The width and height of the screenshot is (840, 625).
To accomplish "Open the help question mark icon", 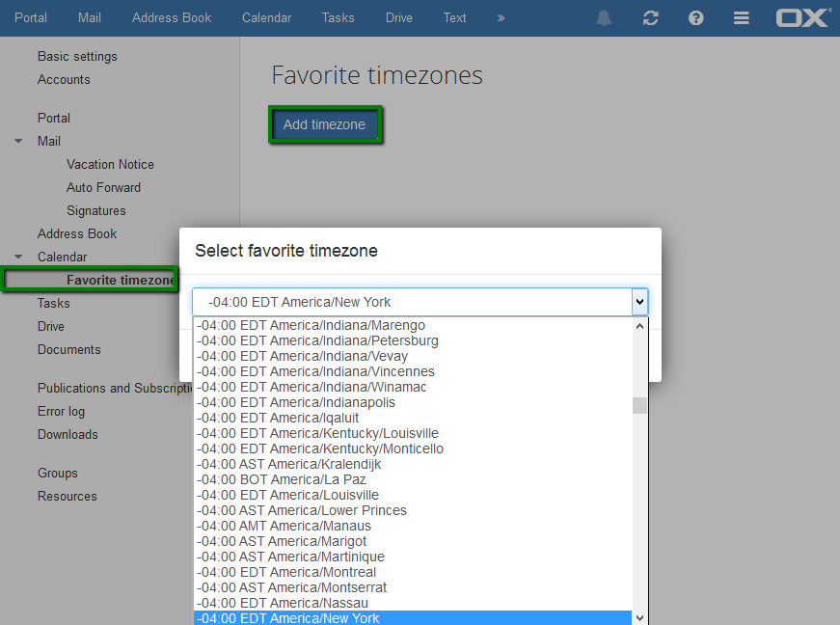I will pos(696,18).
